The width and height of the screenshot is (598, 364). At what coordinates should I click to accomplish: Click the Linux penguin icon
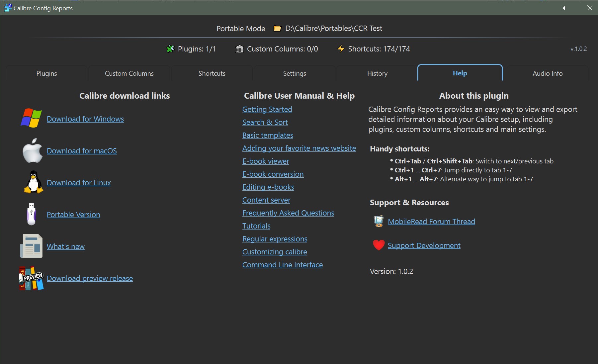33,182
